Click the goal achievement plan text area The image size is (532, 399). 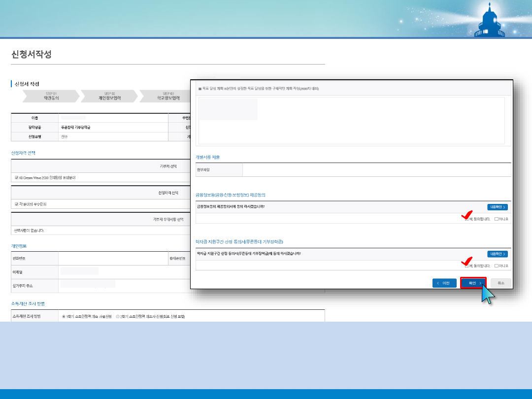(x=352, y=121)
